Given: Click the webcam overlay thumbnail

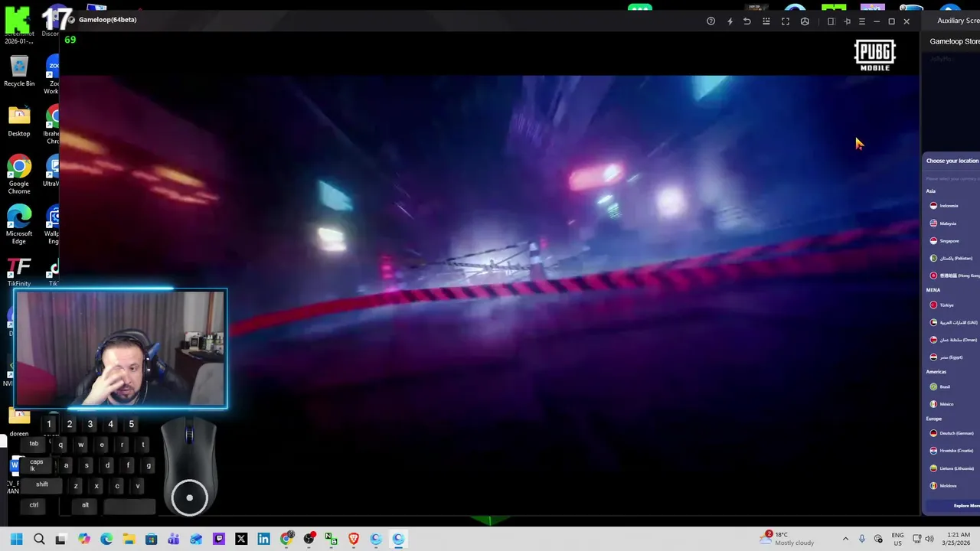Looking at the screenshot, I should (x=121, y=348).
